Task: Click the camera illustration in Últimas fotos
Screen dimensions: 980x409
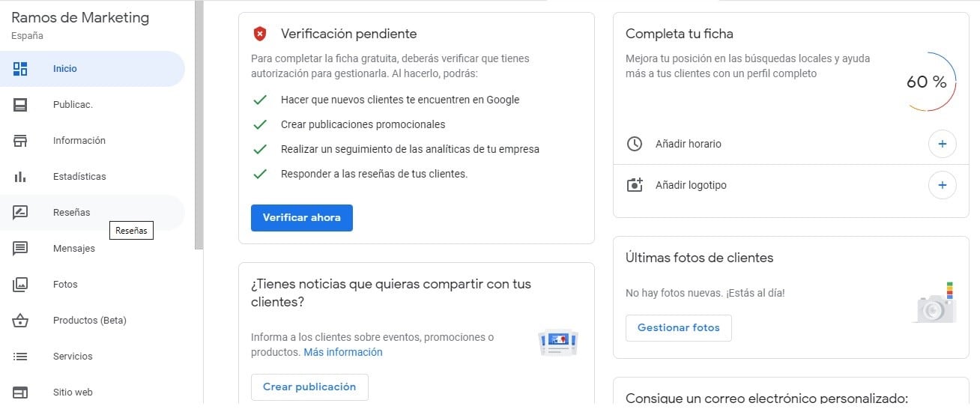Action: 936,303
